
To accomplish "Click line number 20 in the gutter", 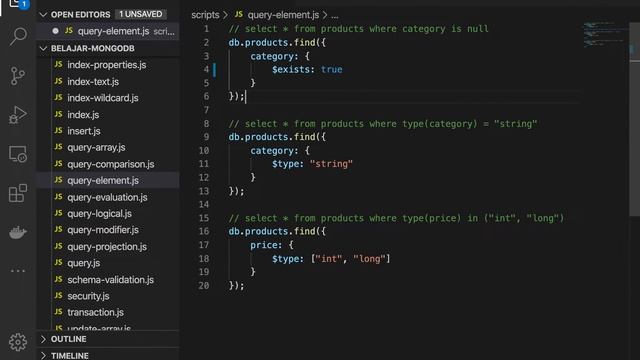I will click(204, 285).
